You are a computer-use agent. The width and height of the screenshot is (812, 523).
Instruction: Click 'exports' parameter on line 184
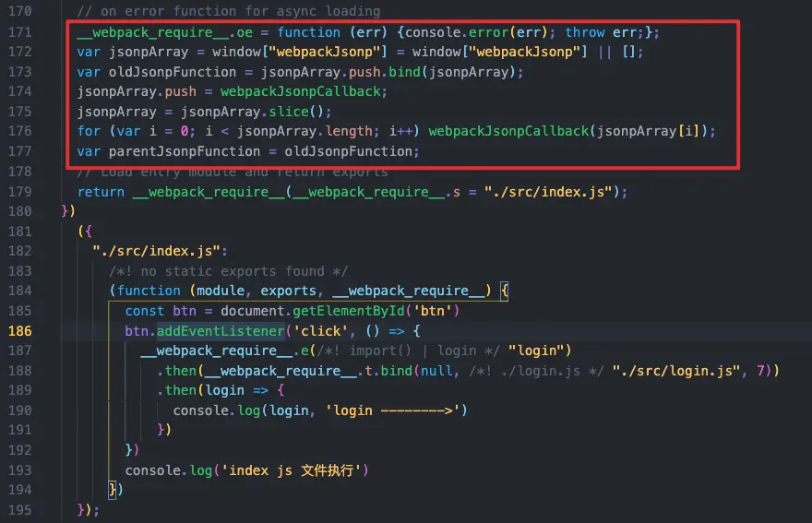(288, 291)
